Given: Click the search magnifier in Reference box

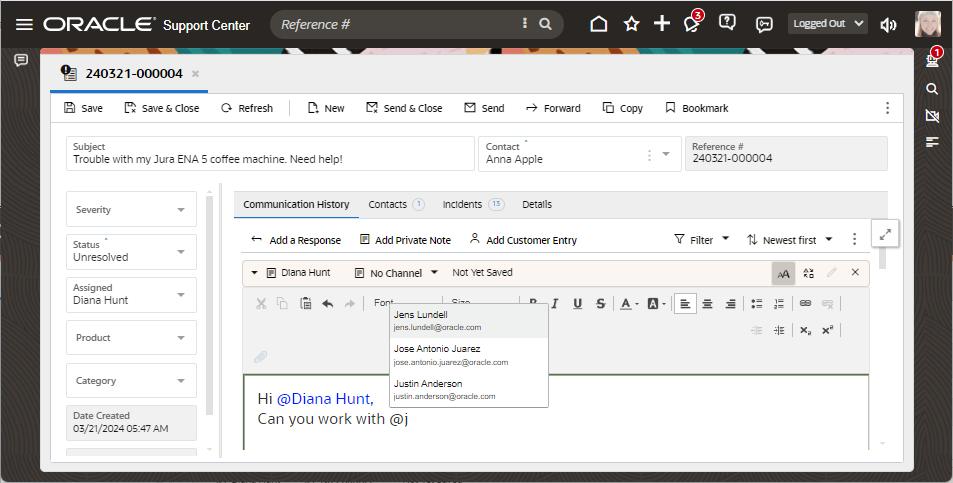Looking at the screenshot, I should [x=545, y=24].
